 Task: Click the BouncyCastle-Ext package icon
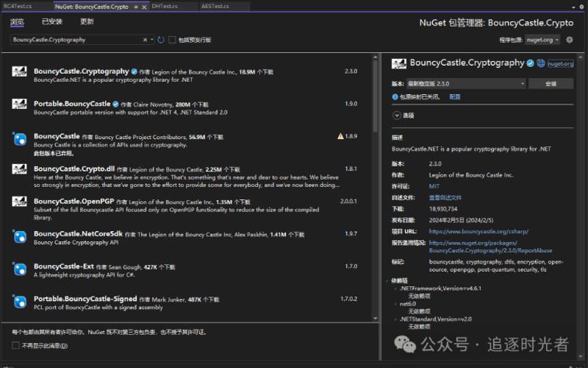tap(20, 269)
